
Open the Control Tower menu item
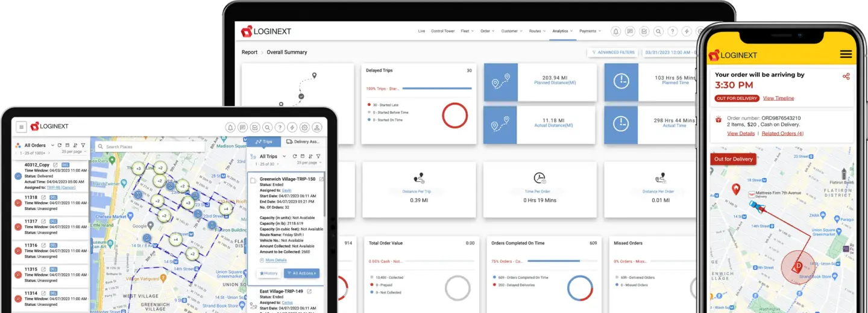pyautogui.click(x=442, y=31)
